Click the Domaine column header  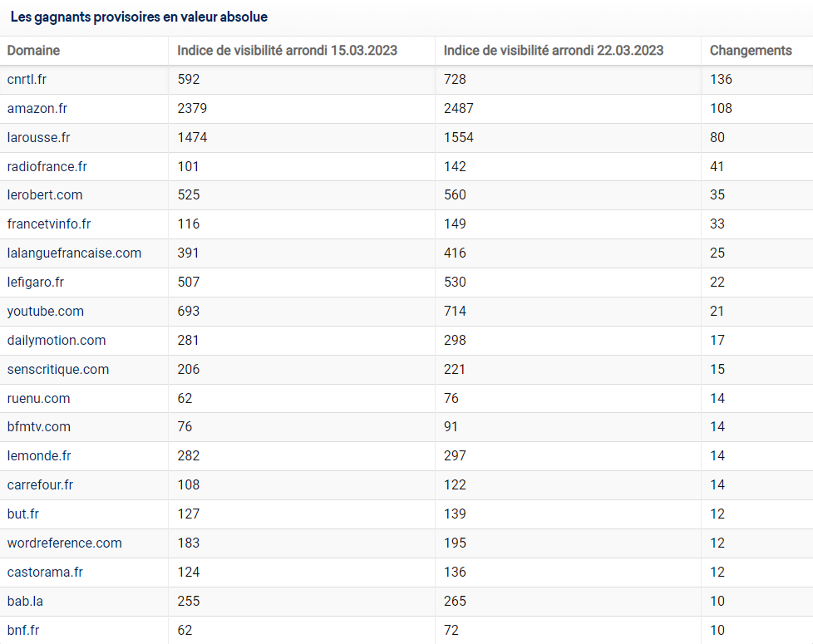[34, 51]
